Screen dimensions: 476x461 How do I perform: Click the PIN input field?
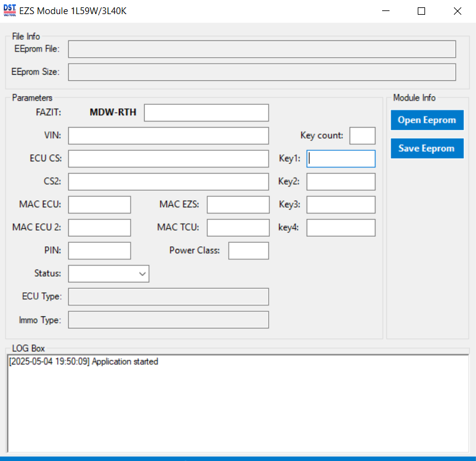point(99,251)
